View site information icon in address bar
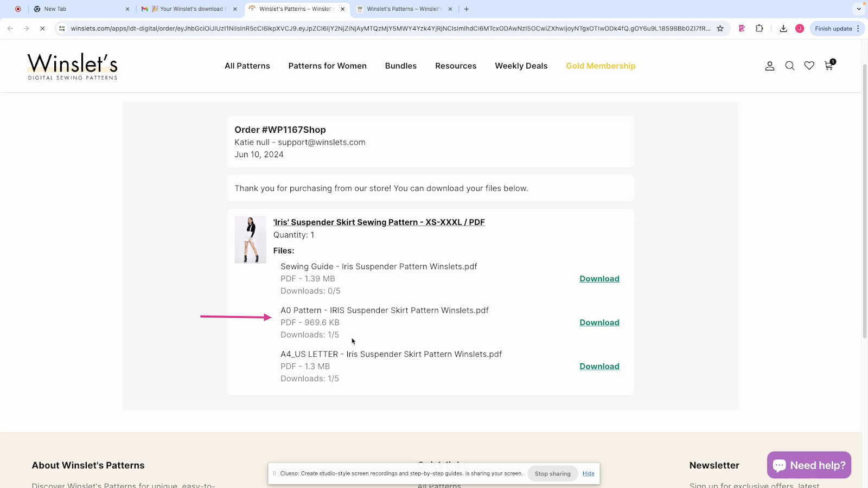Viewport: 868px width, 488px height. 62,28
